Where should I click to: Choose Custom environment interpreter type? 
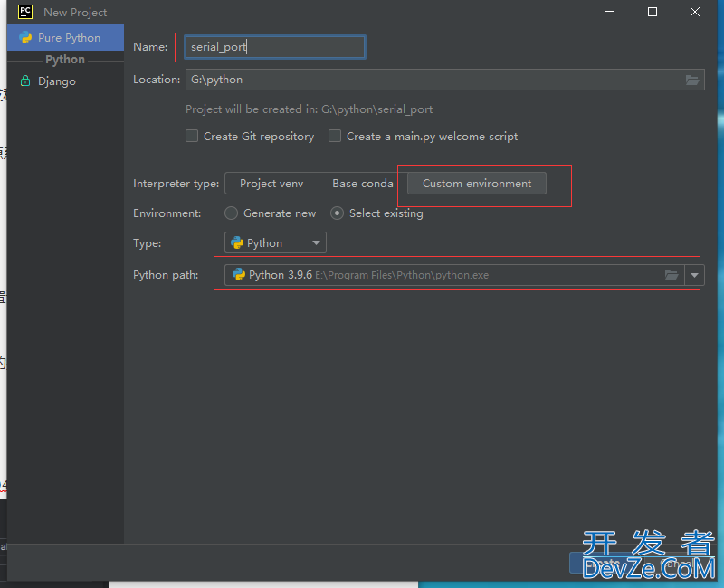point(477,184)
